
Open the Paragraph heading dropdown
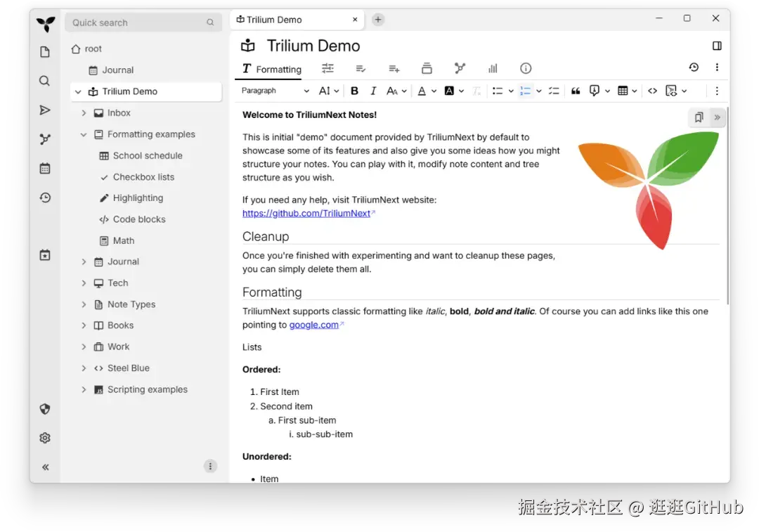(x=275, y=91)
